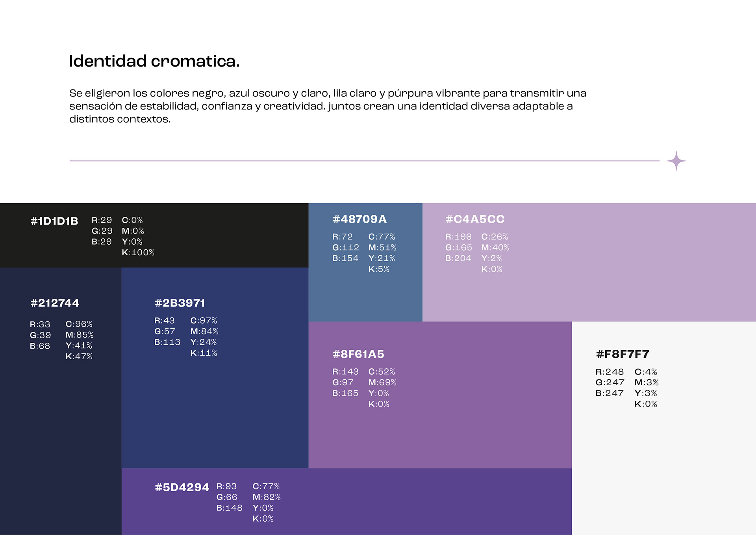The image size is (756, 535).
Task: Click the Identidad cromatica heading
Action: click(154, 61)
